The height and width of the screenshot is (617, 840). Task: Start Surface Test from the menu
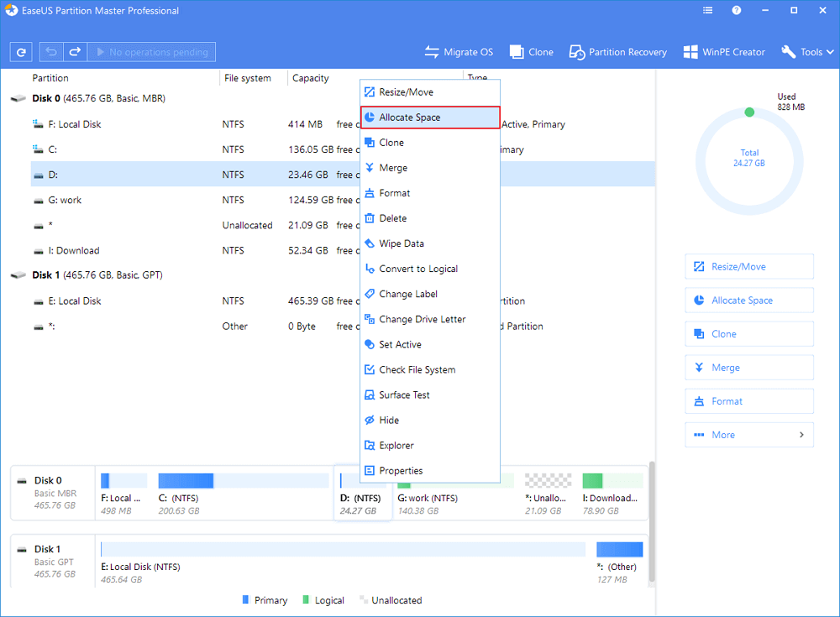430,395
